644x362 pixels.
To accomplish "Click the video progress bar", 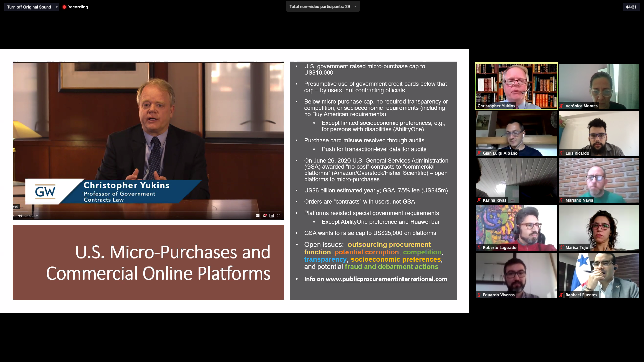I will point(148,212).
